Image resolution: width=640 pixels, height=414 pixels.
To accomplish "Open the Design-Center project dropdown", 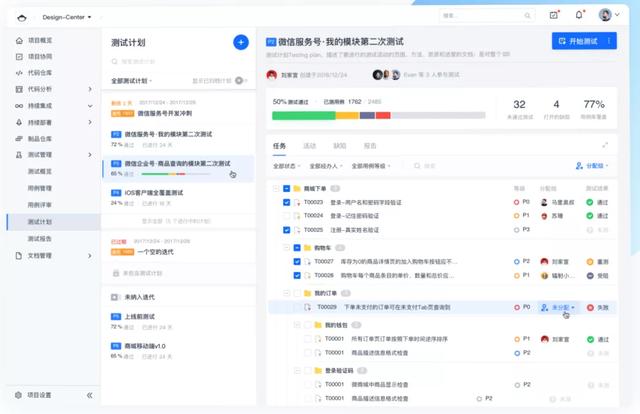I will (x=67, y=17).
